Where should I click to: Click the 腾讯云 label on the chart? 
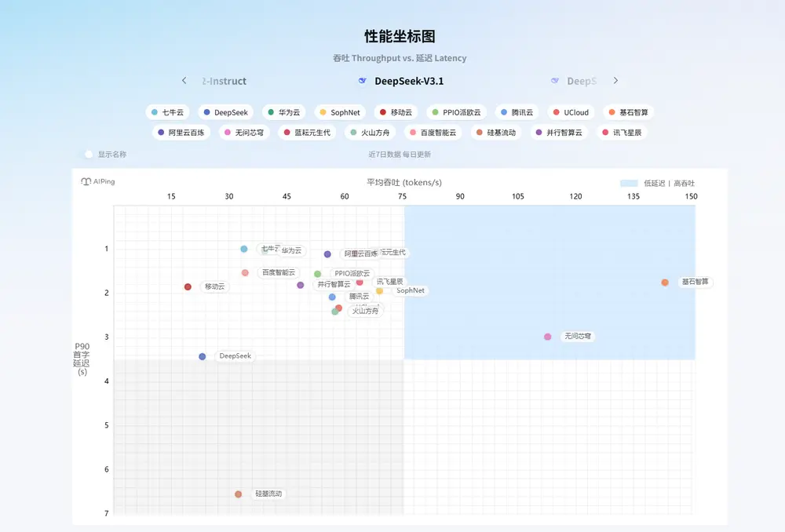tap(359, 297)
